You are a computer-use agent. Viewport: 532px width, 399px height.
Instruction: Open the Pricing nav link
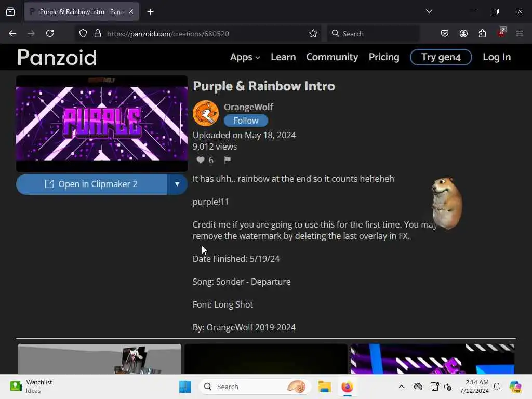click(384, 57)
